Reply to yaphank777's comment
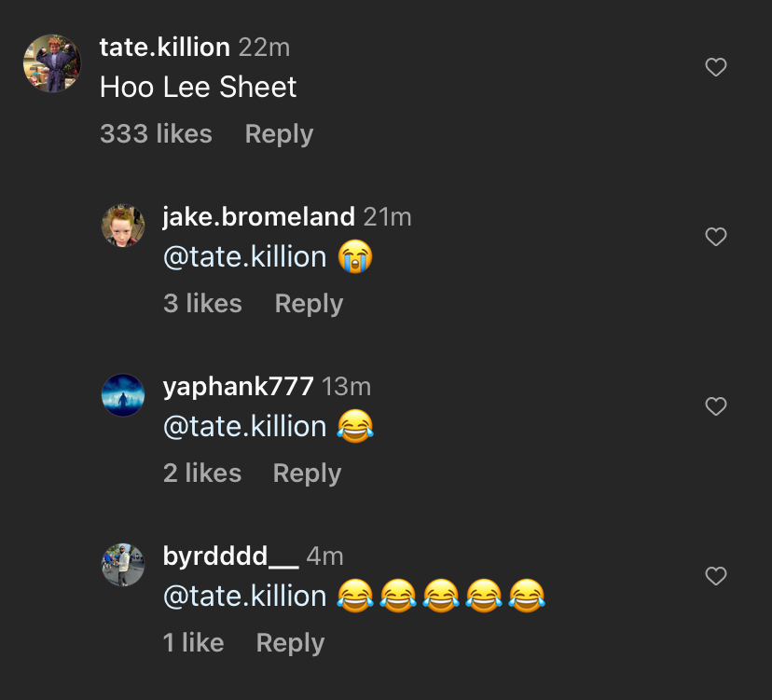The height and width of the screenshot is (700, 772). coord(307,474)
